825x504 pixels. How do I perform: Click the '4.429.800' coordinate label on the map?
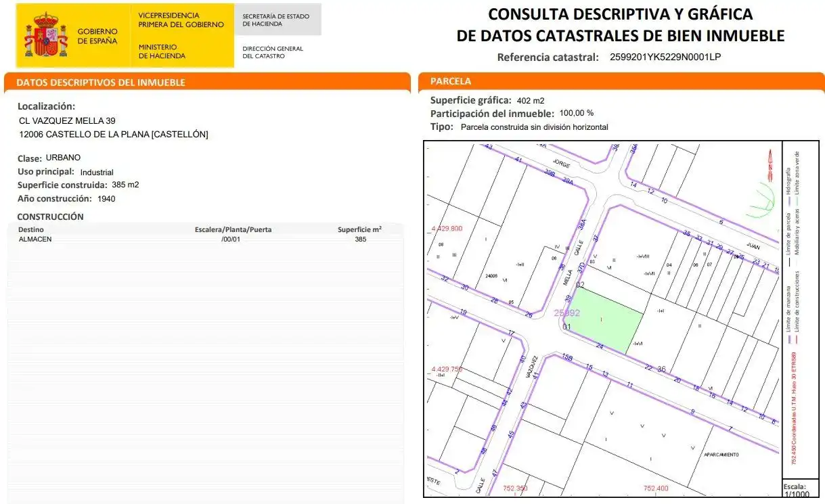(447, 229)
